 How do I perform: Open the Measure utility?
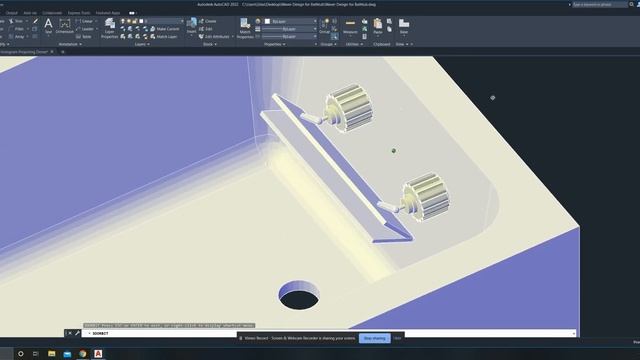(350, 26)
